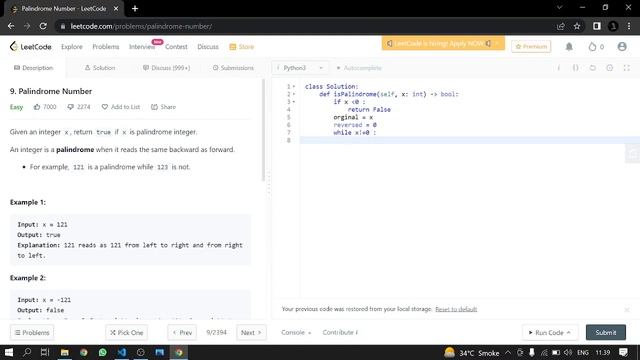This screenshot has width=640, height=360.
Task: Open editor settings icon
Action: coord(609,68)
